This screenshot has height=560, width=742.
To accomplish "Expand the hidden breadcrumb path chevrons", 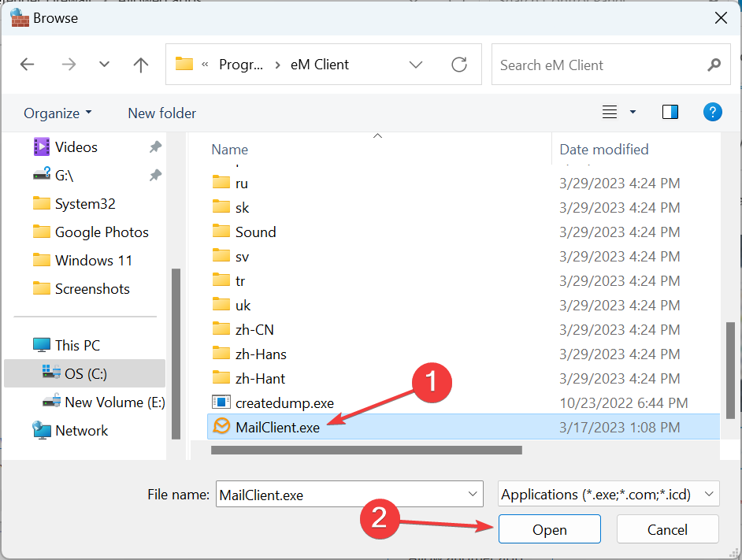I will (x=205, y=65).
